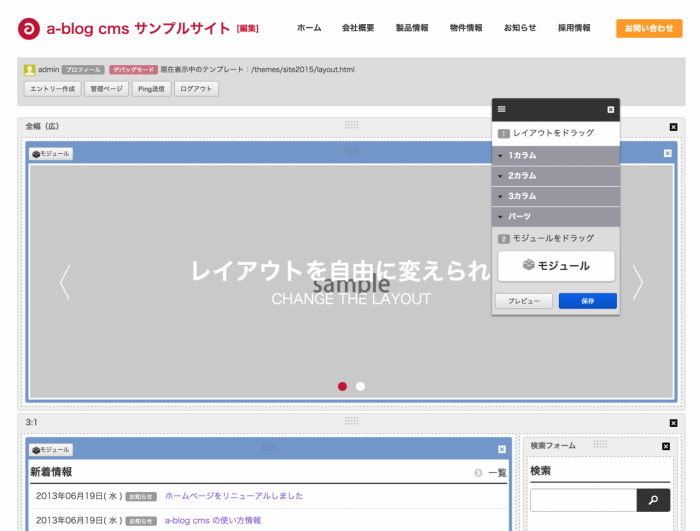Click the a-blog cms サンプルサイト title

[138, 29]
